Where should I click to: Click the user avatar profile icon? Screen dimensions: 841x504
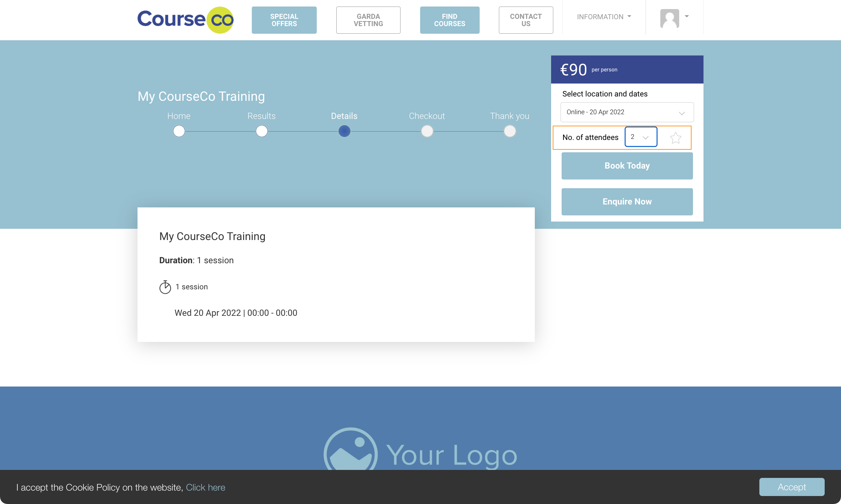click(669, 18)
